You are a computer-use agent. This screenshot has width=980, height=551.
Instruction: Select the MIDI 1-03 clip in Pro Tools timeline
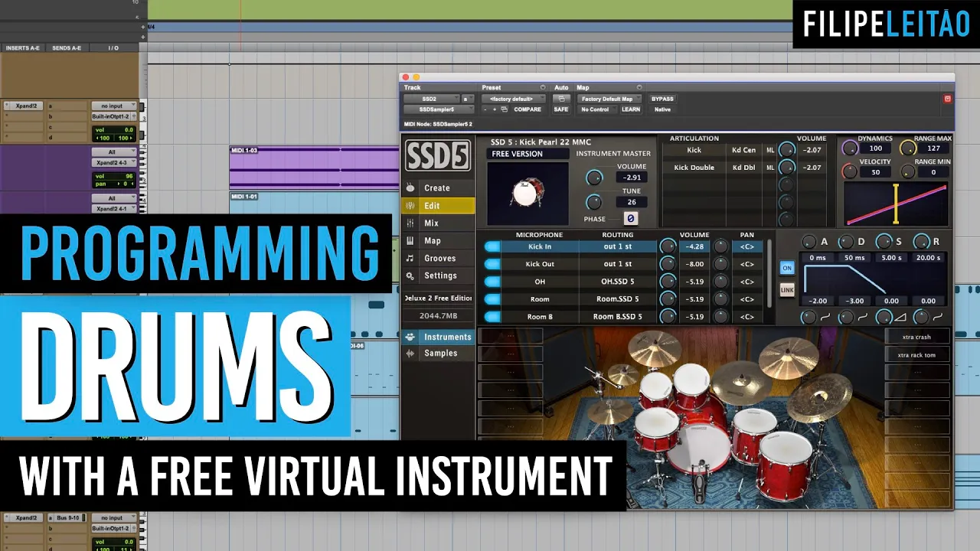pyautogui.click(x=314, y=168)
